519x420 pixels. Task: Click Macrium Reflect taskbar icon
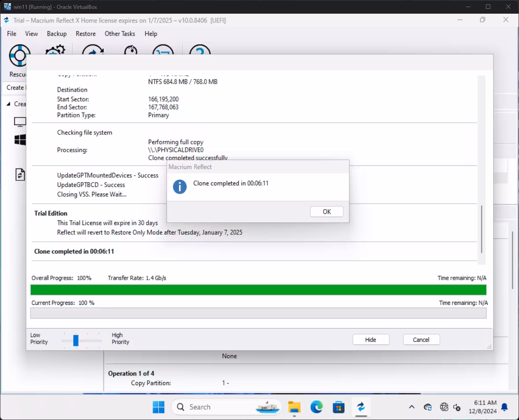pyautogui.click(x=361, y=407)
